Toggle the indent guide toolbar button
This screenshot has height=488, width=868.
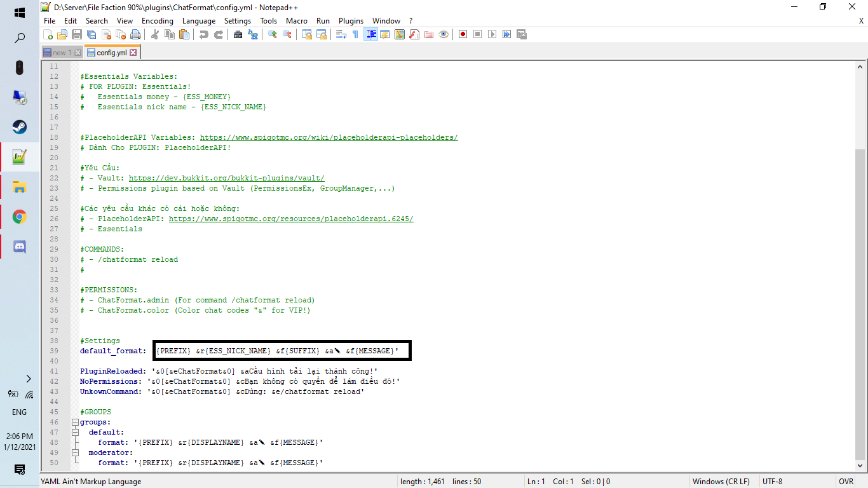370,34
